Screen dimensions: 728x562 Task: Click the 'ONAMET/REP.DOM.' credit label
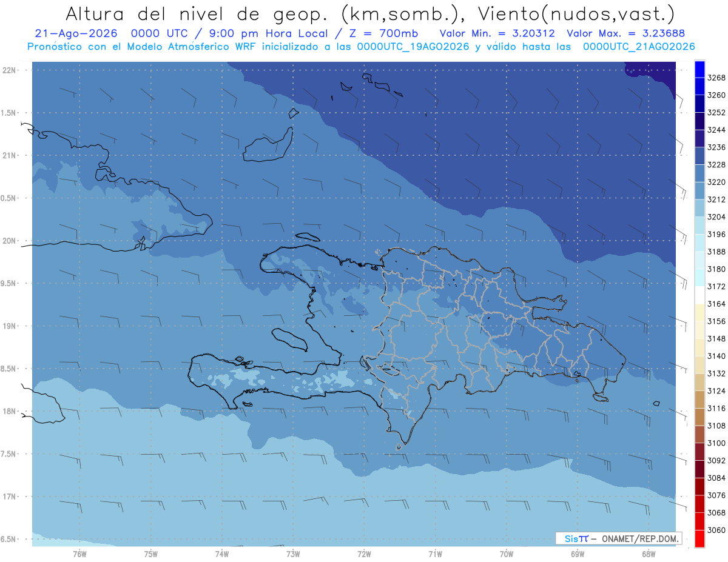click(x=640, y=538)
